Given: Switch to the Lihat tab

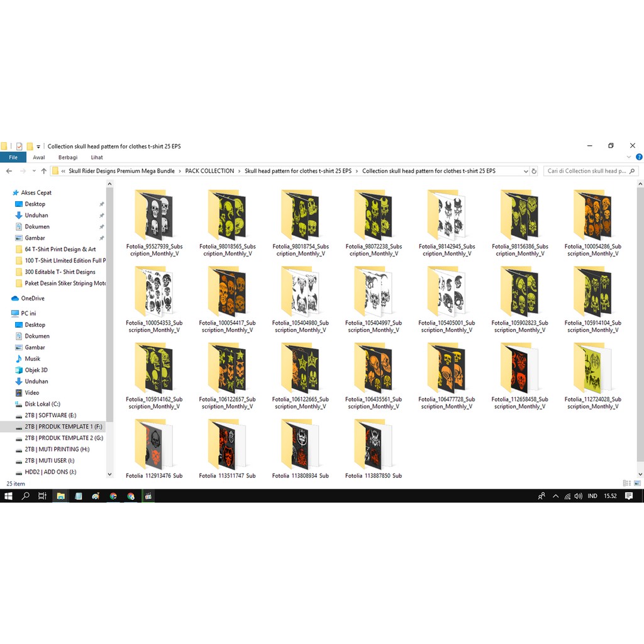Looking at the screenshot, I should tap(97, 158).
